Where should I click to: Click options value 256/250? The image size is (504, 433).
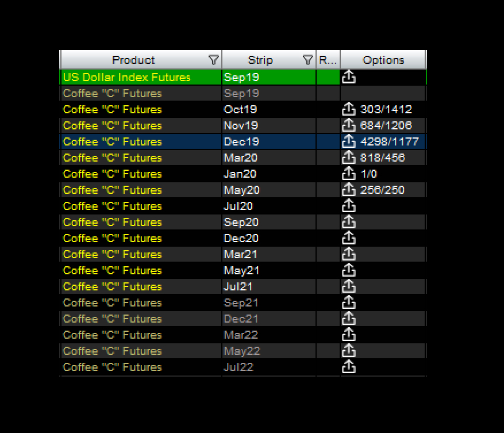click(382, 190)
